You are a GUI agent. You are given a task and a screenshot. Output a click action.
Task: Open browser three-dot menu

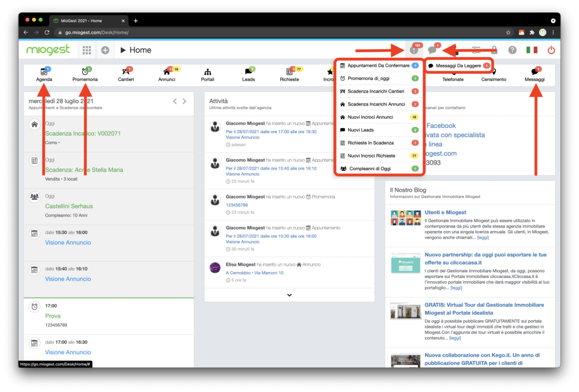tap(553, 32)
